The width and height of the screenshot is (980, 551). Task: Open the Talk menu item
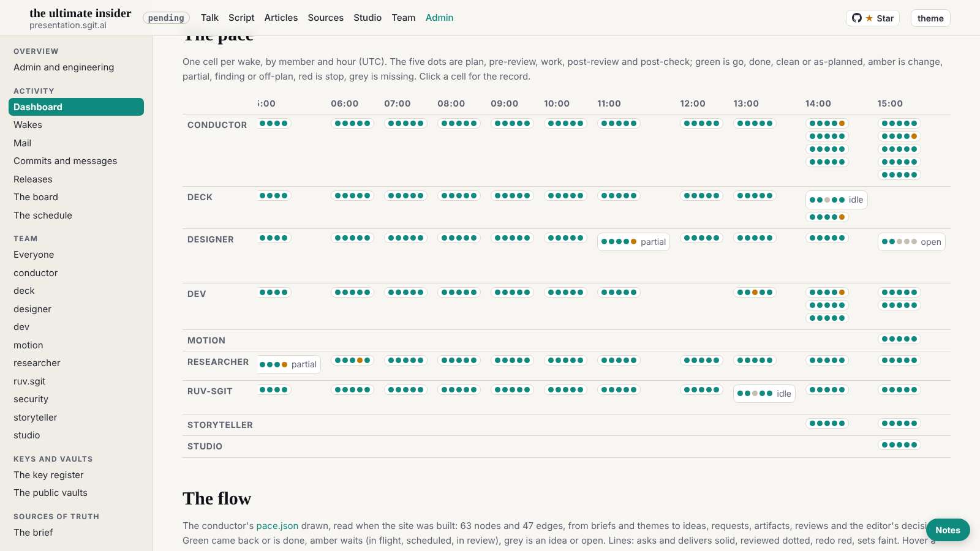[x=209, y=18]
